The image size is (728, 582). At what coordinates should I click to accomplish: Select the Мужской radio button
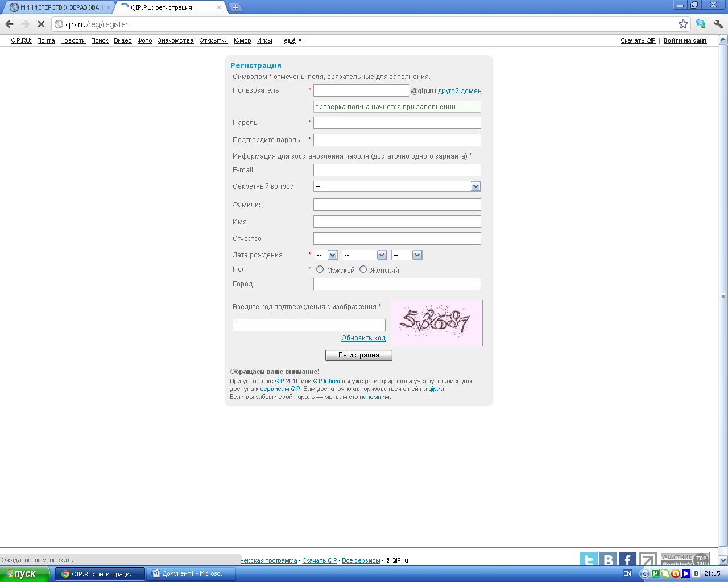coord(320,269)
